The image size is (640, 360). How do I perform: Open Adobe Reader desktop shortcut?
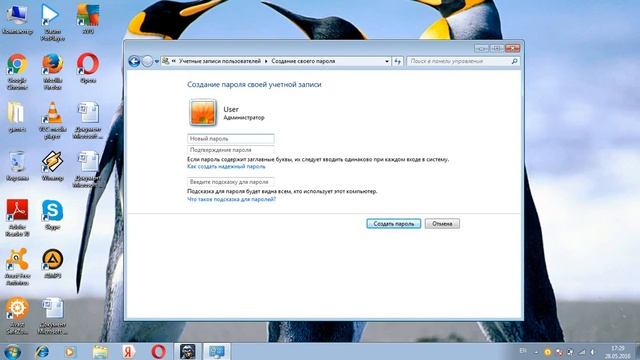coord(17,218)
